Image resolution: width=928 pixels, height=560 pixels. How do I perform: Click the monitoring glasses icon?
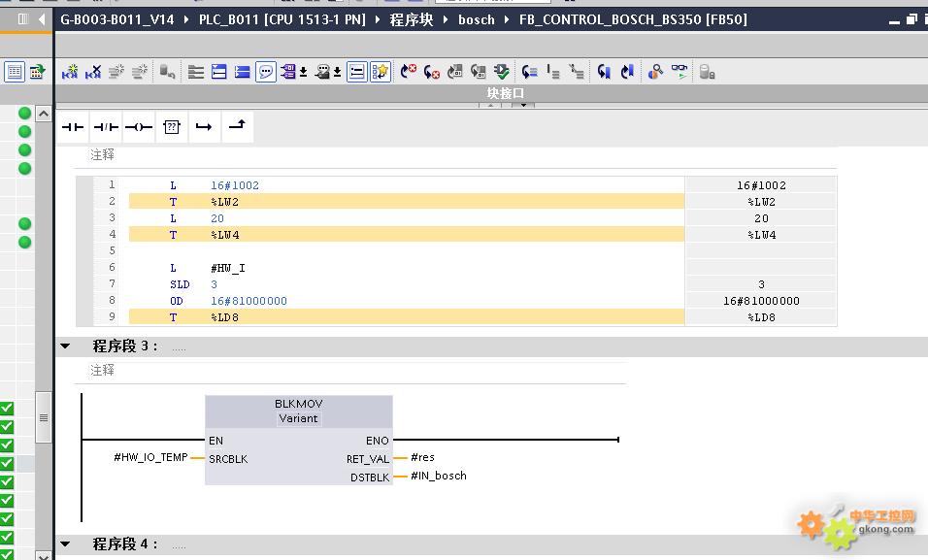tap(679, 72)
